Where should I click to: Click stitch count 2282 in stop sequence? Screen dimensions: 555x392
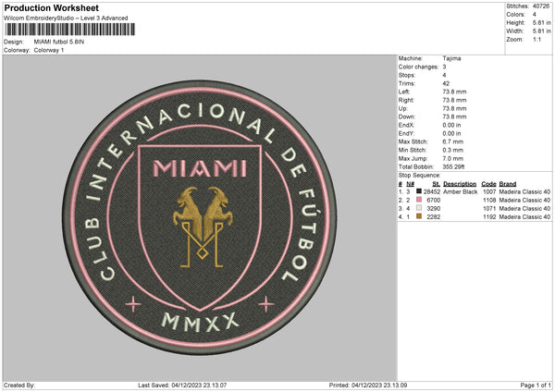(434, 217)
